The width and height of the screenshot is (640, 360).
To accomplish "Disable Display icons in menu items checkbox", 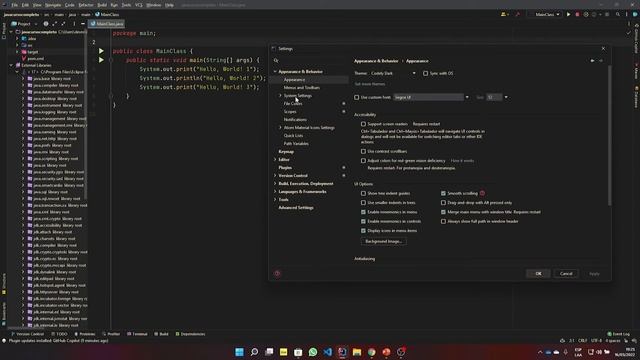I will tap(363, 231).
